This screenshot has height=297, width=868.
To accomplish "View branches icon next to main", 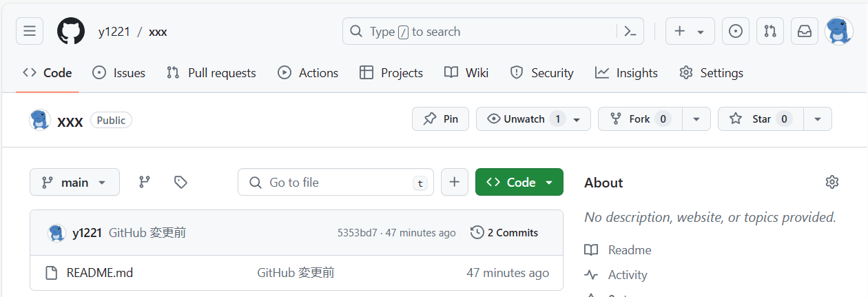I will (x=145, y=182).
